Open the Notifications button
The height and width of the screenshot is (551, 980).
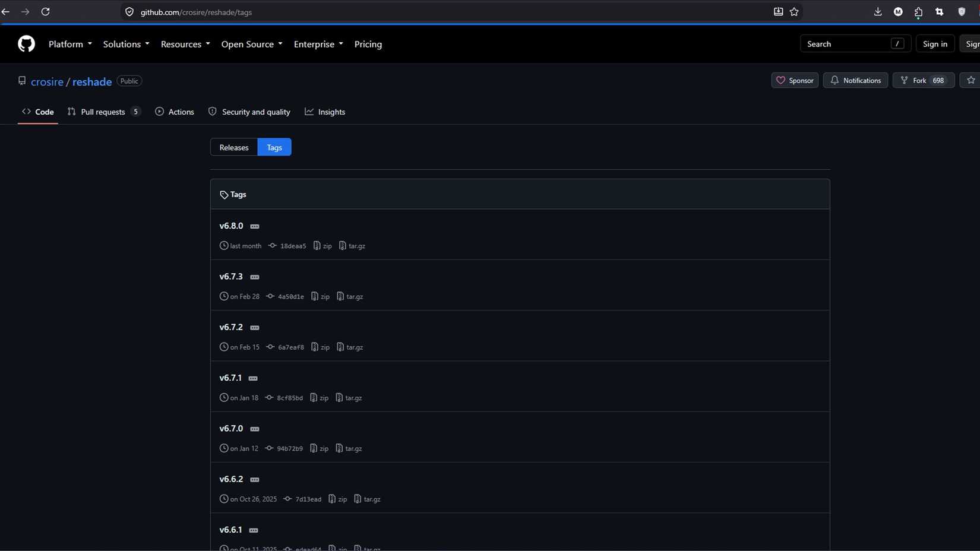855,80
